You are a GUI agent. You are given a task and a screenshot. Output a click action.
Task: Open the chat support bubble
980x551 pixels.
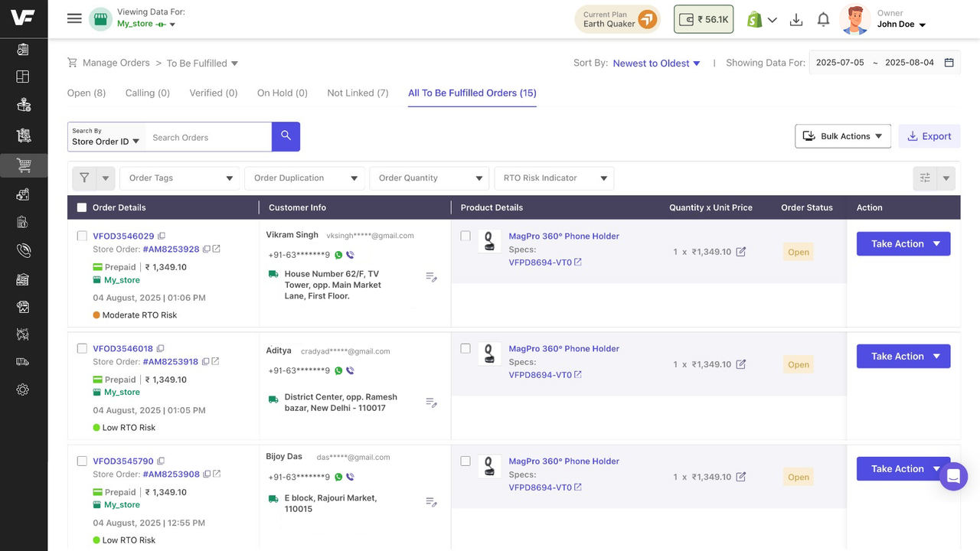pyautogui.click(x=953, y=476)
